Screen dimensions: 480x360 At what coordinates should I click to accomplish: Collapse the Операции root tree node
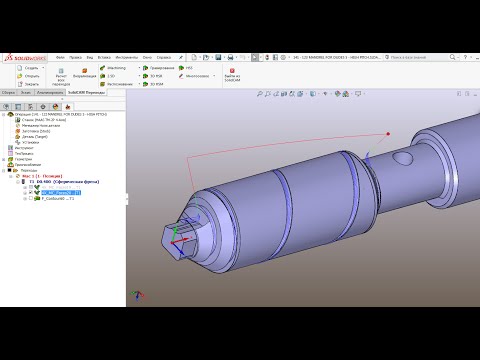[4, 114]
